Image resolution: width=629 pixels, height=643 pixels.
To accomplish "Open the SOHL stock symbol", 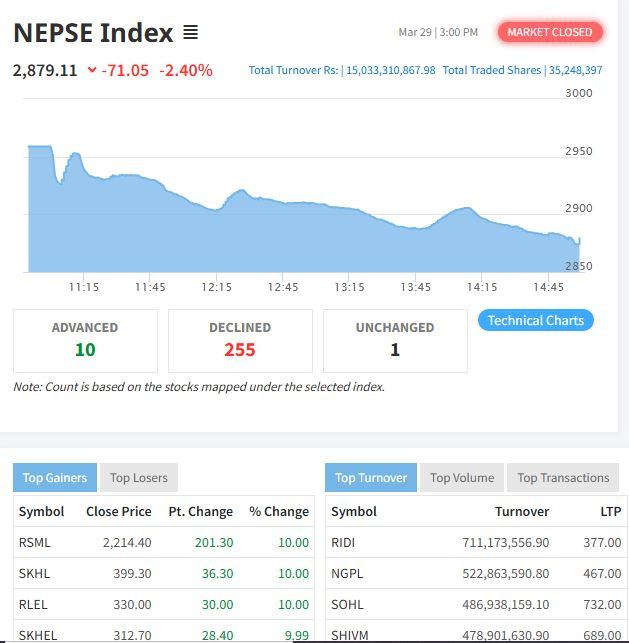I will (345, 604).
